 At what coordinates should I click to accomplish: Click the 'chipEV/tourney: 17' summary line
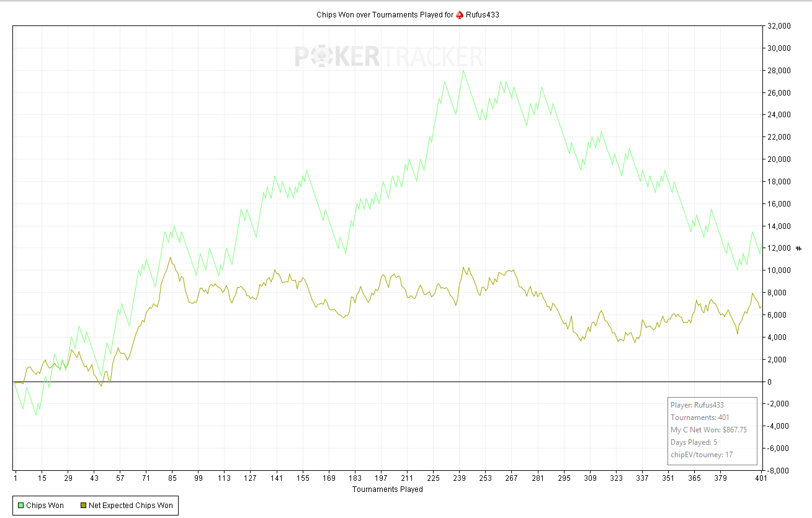click(702, 455)
